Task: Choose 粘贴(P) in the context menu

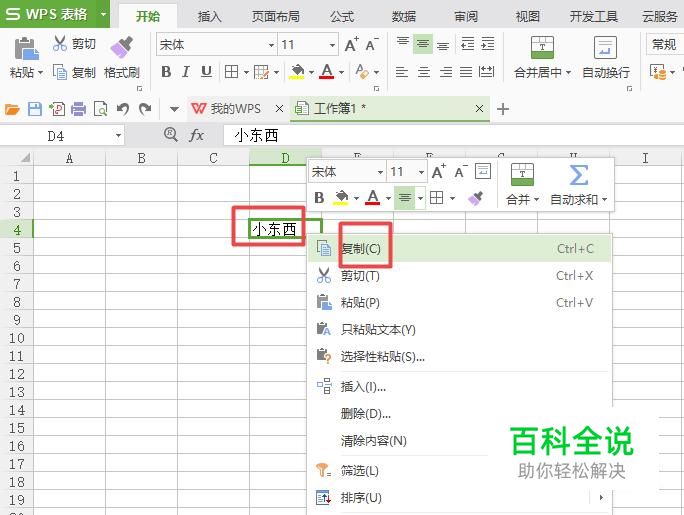Action: click(460, 303)
